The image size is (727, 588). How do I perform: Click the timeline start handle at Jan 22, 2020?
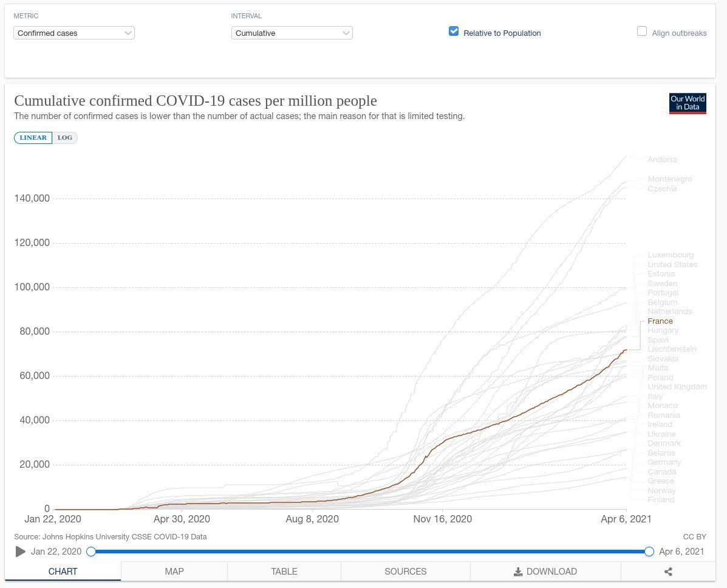coord(91,552)
